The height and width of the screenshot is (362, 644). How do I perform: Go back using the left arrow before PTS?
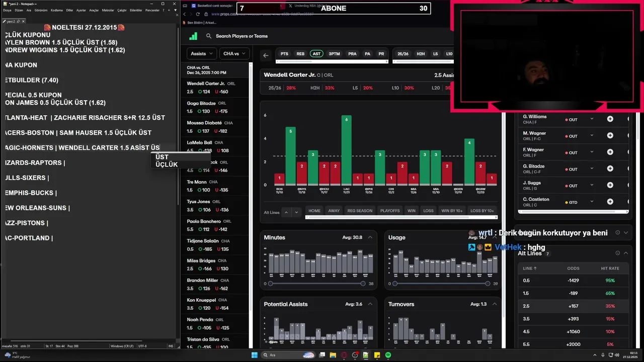coord(266,55)
